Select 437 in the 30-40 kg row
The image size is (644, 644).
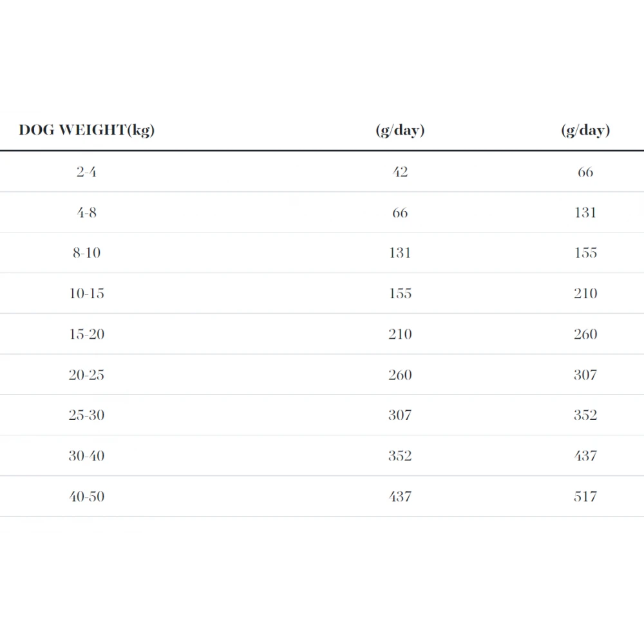585,456
